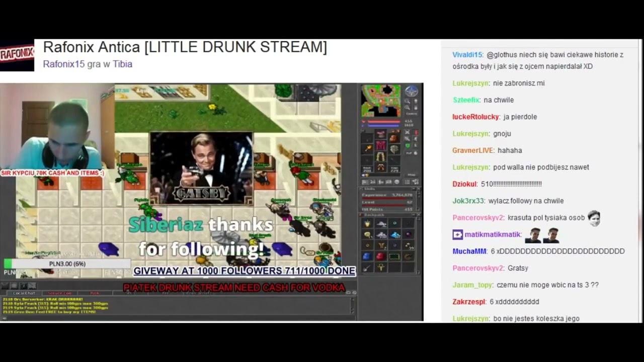Click the lower magnifier zoom icon beside minimap
This screenshot has width=644, height=362.
tap(407, 107)
